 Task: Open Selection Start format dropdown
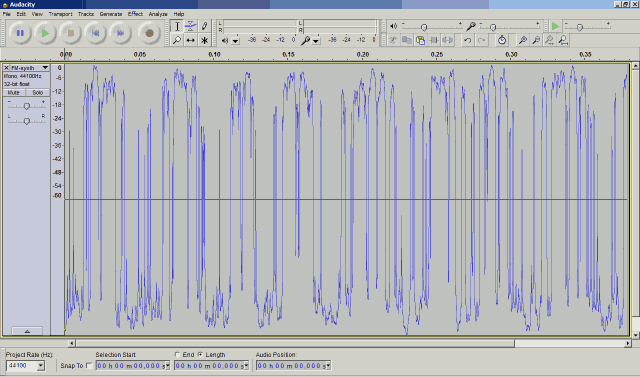click(x=167, y=366)
